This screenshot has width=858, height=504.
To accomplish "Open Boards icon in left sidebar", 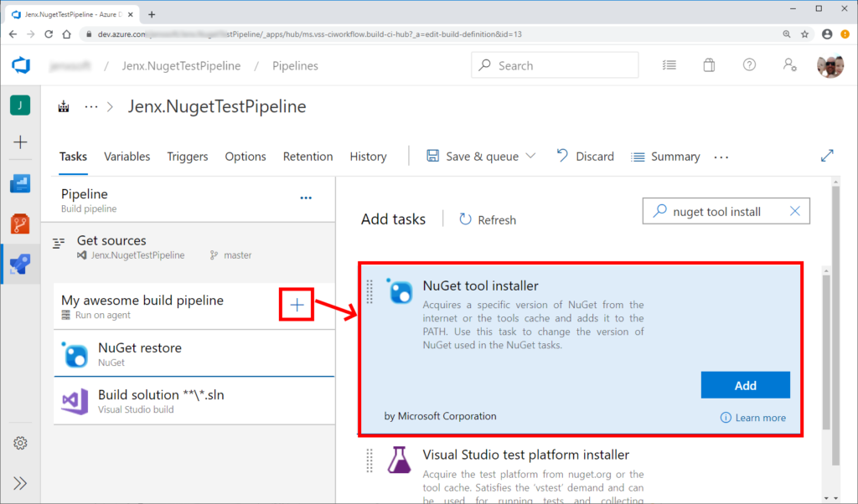I will 20,183.
